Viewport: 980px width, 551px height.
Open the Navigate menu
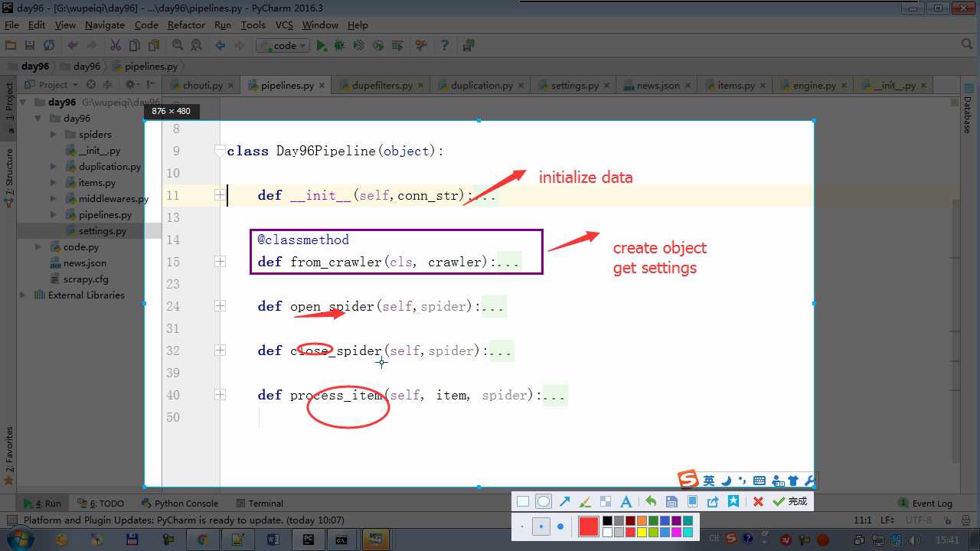(x=105, y=24)
